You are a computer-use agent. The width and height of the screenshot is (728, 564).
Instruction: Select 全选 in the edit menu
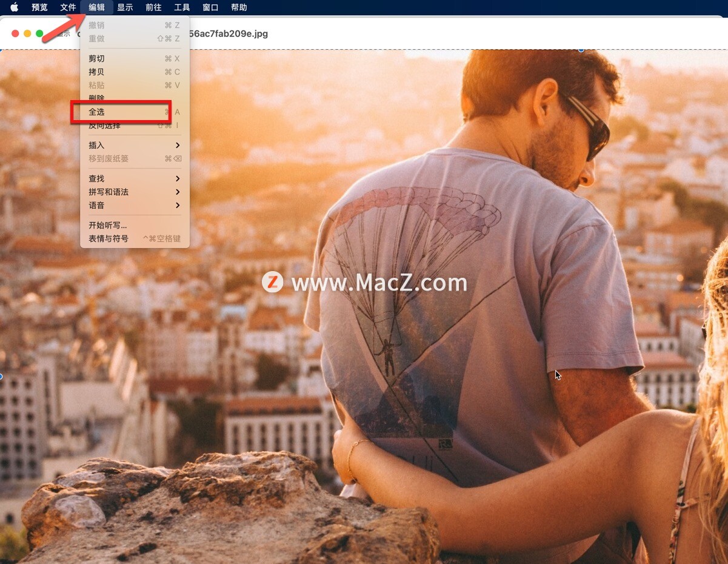coord(135,112)
